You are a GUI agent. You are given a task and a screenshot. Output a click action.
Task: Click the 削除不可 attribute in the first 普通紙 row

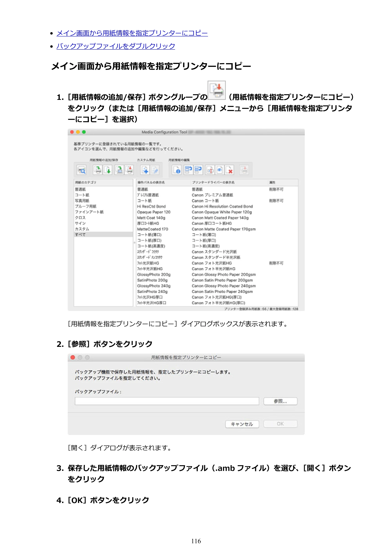point(276,189)
